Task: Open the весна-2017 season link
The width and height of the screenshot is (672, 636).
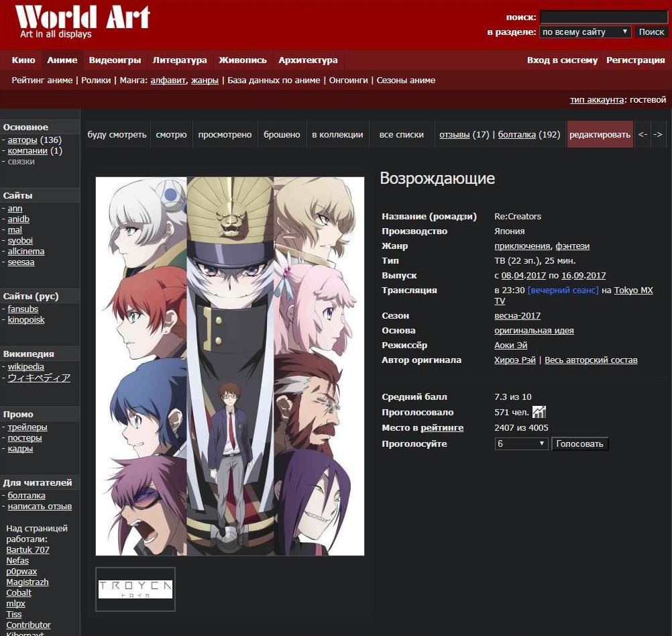Action: [517, 315]
